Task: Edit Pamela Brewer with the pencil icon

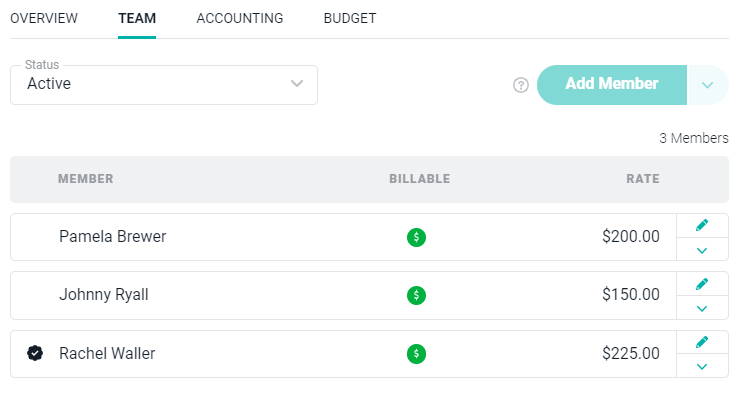Action: (x=702, y=225)
